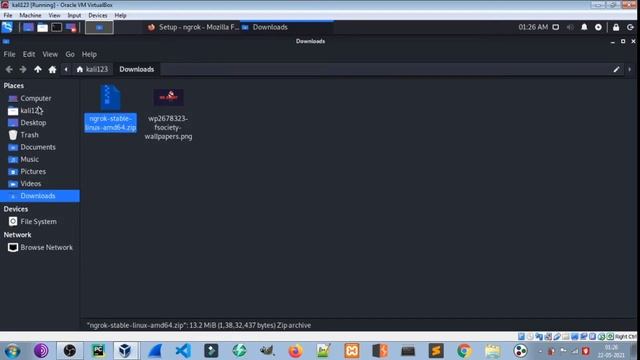Click the show desktop icon in Kali panel
Image resolution: width=640 pixels, height=360 pixels.
point(28,27)
